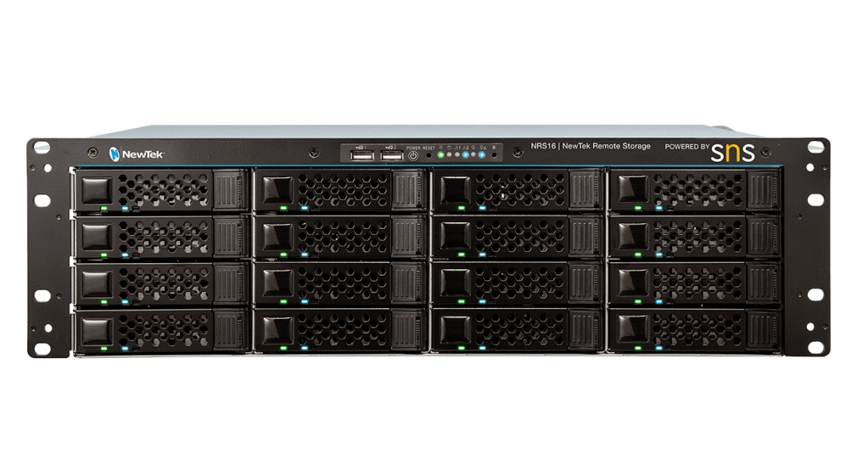Click the blue network 2 activity LED
The width and height of the screenshot is (868, 465).
tap(465, 154)
